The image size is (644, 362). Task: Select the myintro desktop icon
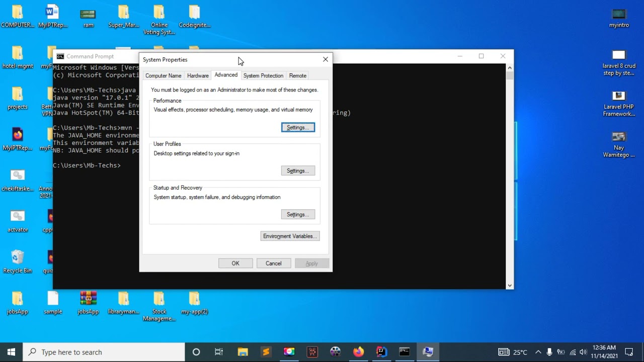[x=619, y=18]
